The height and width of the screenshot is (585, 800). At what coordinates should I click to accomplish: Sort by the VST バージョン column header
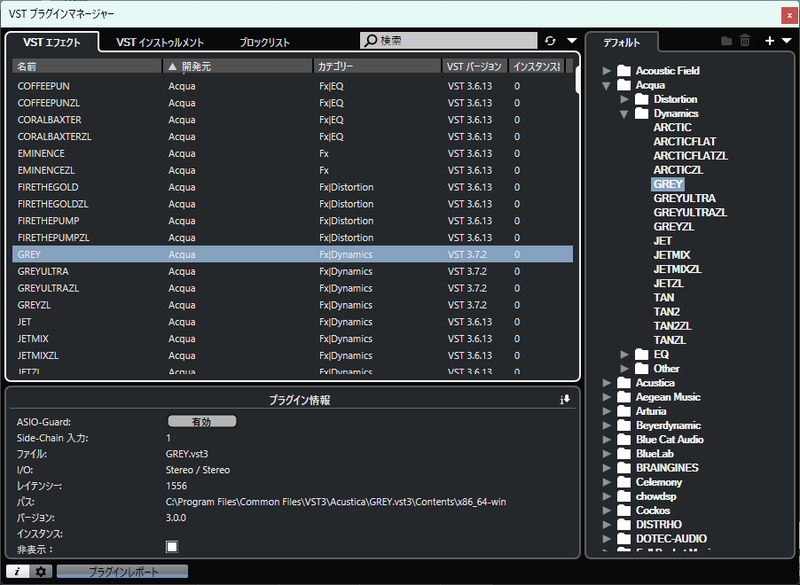pyautogui.click(x=475, y=66)
